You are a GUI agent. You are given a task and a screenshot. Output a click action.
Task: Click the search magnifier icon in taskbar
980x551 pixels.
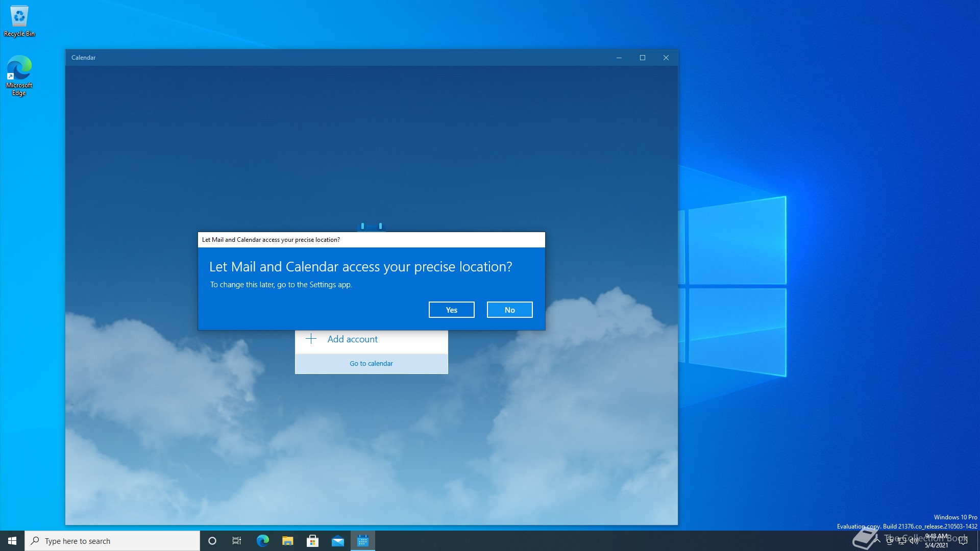tap(35, 541)
